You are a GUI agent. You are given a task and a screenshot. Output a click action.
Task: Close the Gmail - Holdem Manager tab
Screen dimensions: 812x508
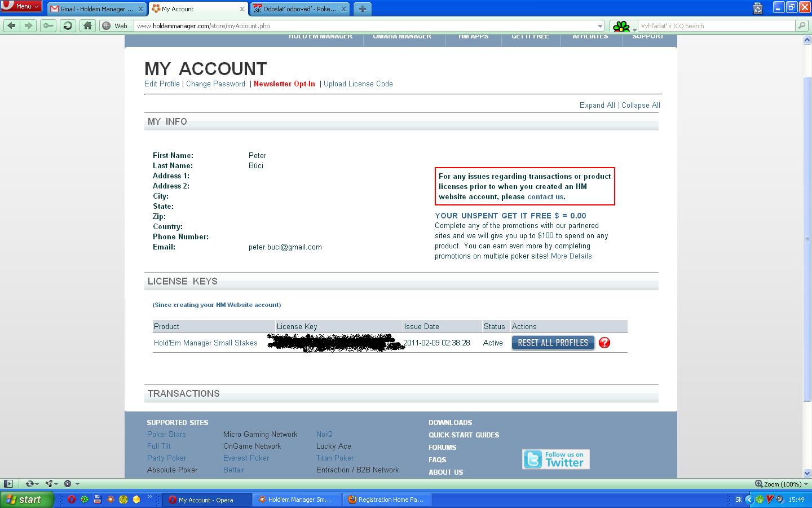click(141, 9)
